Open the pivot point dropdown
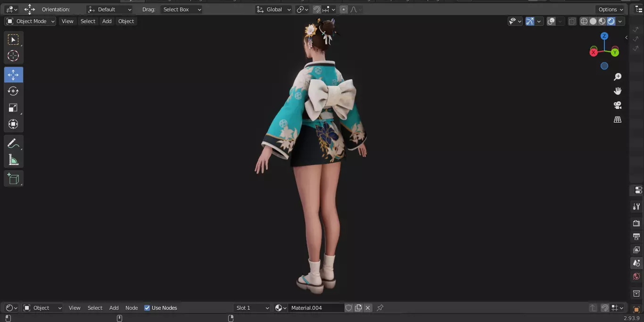This screenshot has height=322, width=644. point(303,9)
